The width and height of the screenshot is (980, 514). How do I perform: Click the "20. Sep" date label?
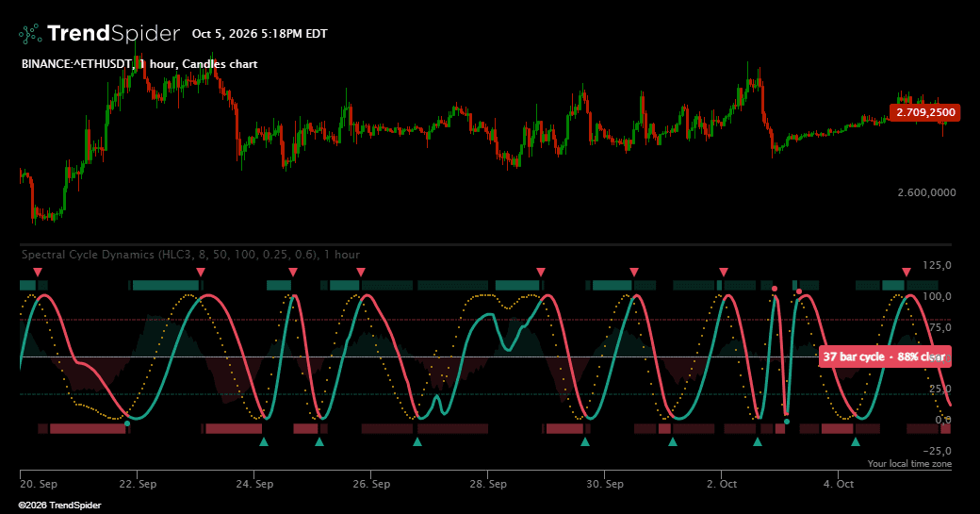pyautogui.click(x=39, y=484)
